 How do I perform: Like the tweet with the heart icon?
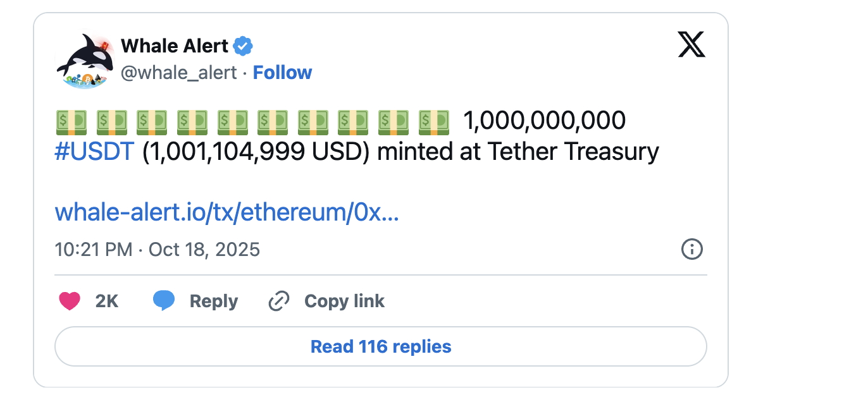(x=70, y=301)
